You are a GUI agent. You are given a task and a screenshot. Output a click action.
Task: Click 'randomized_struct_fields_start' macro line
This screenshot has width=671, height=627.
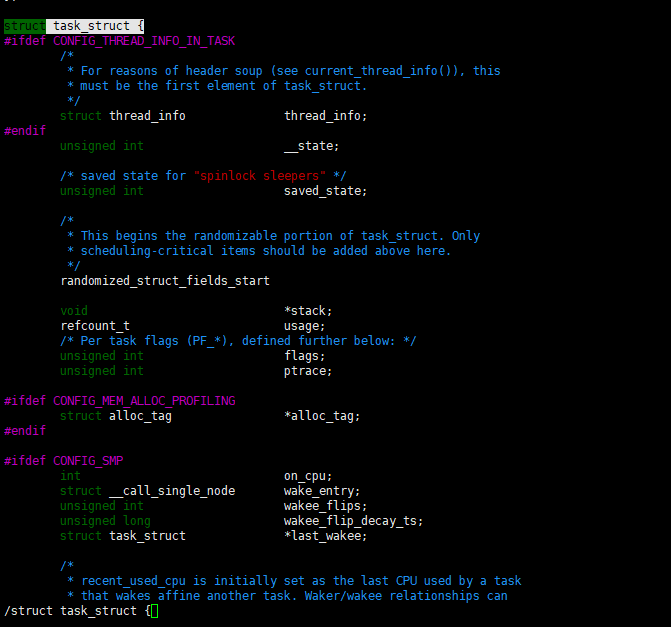(165, 281)
